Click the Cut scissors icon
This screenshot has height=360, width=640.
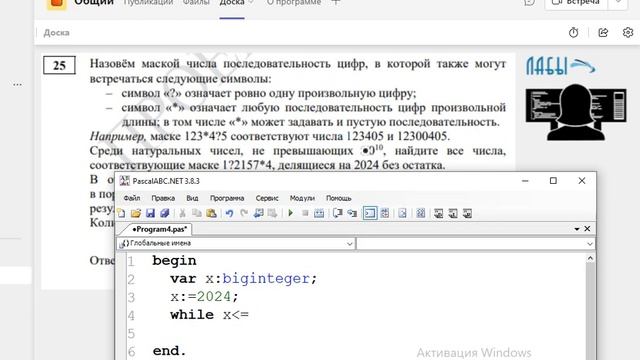182,213
